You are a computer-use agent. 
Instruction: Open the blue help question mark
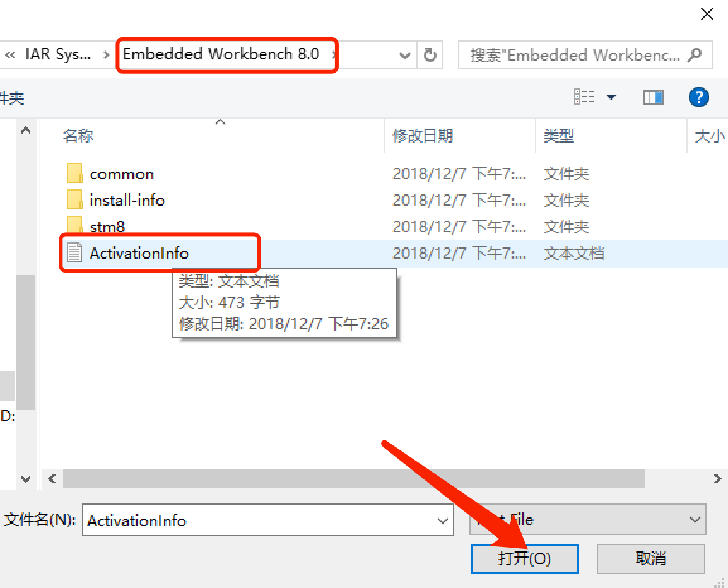click(698, 98)
